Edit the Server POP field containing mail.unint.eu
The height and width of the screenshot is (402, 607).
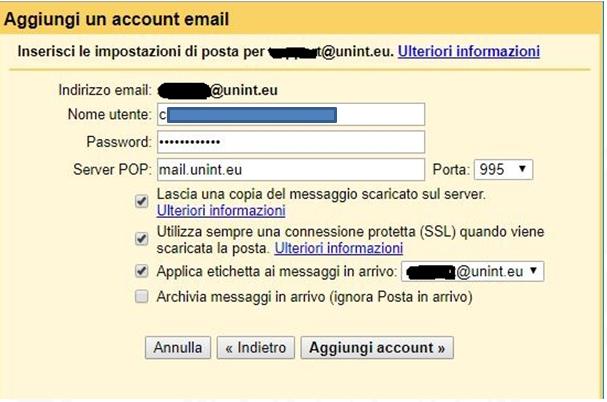[x=291, y=170]
